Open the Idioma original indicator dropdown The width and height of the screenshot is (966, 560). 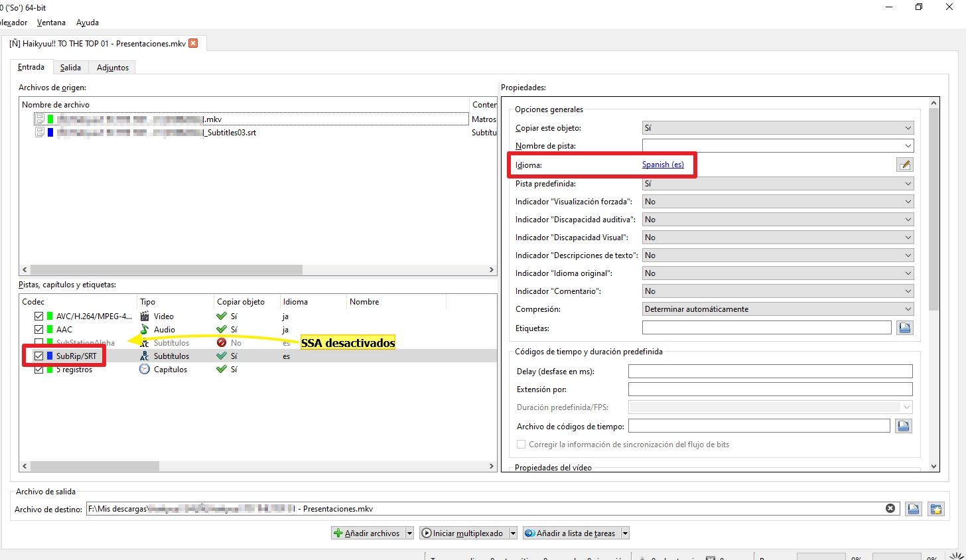pos(778,273)
